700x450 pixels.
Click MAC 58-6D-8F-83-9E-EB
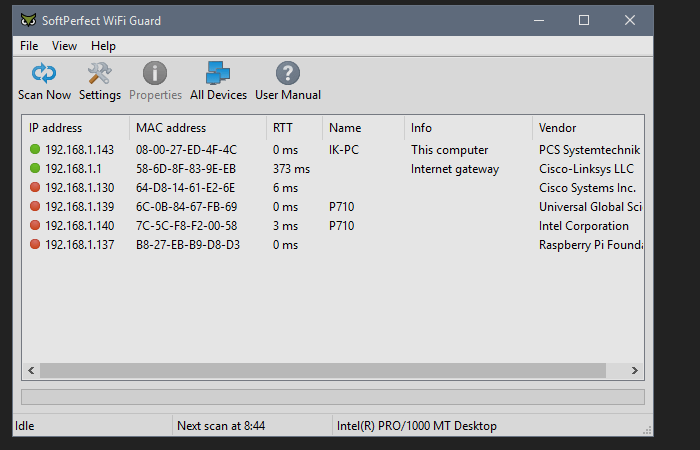186,169
